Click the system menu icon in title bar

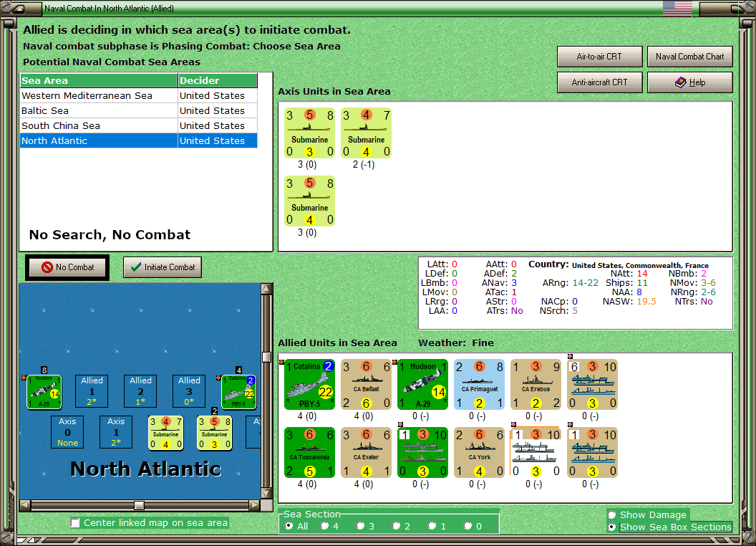[x=19, y=8]
